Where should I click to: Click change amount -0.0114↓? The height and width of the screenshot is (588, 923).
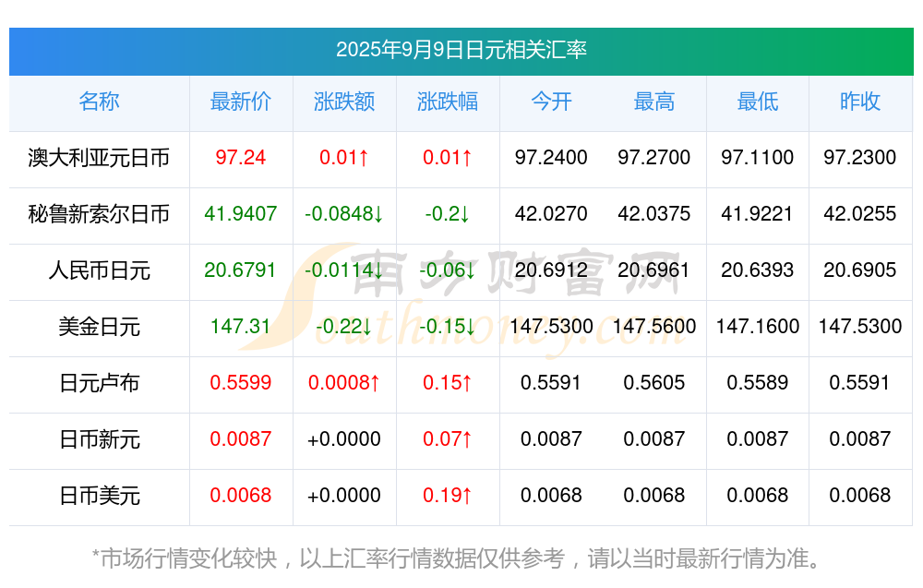[343, 270]
